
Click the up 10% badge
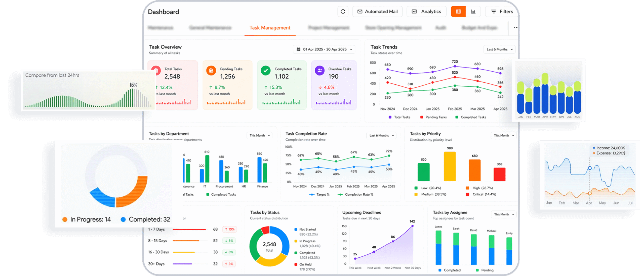point(229,229)
